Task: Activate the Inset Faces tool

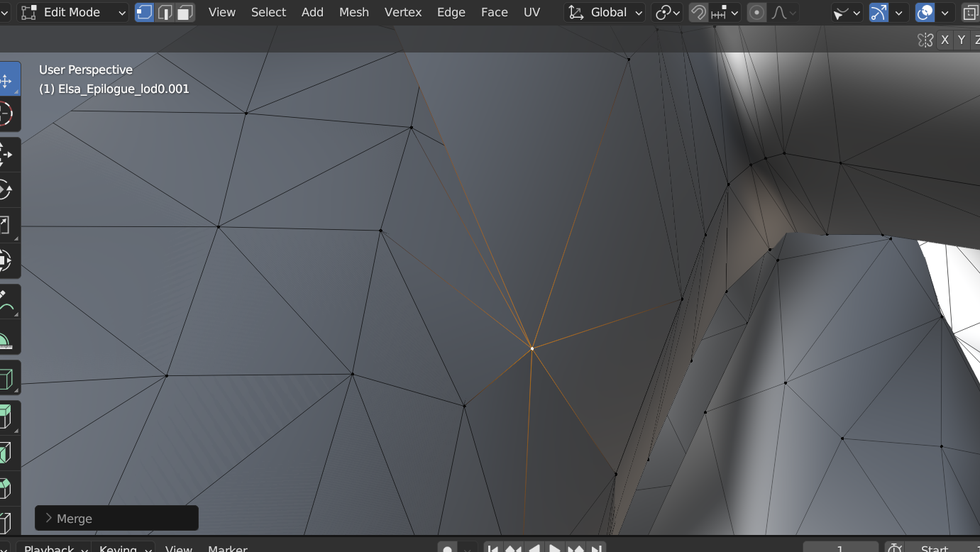Action: coord(6,453)
